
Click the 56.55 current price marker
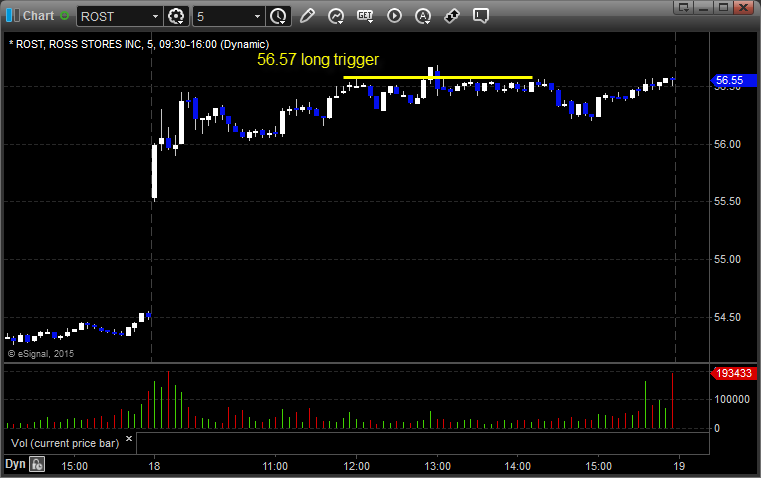point(733,81)
